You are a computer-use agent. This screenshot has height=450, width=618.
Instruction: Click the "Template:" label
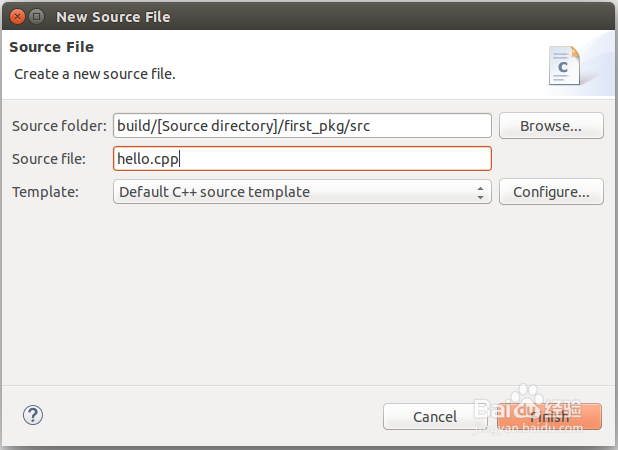pyautogui.click(x=45, y=192)
